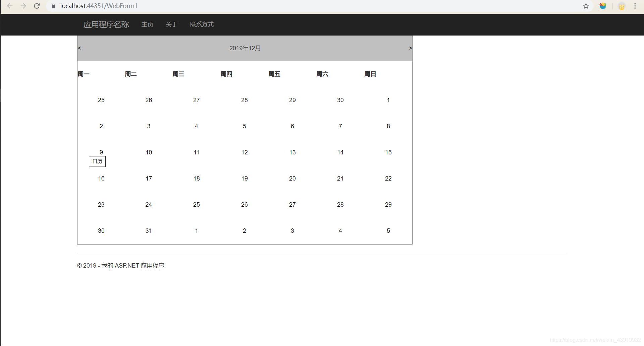The width and height of the screenshot is (644, 346).
Task: Select date 19 in the calendar
Action: pos(245,179)
